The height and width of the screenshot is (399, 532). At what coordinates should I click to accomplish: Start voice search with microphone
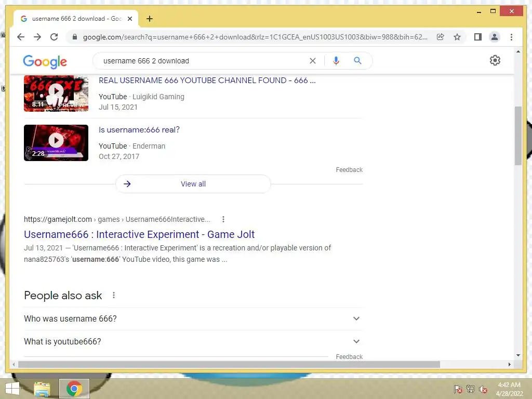click(x=336, y=61)
